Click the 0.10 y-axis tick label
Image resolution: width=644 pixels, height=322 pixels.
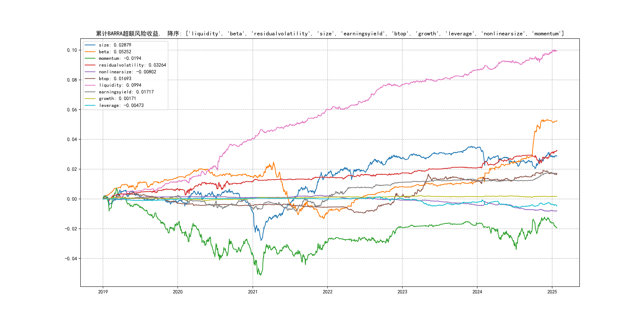pyautogui.click(x=72, y=50)
